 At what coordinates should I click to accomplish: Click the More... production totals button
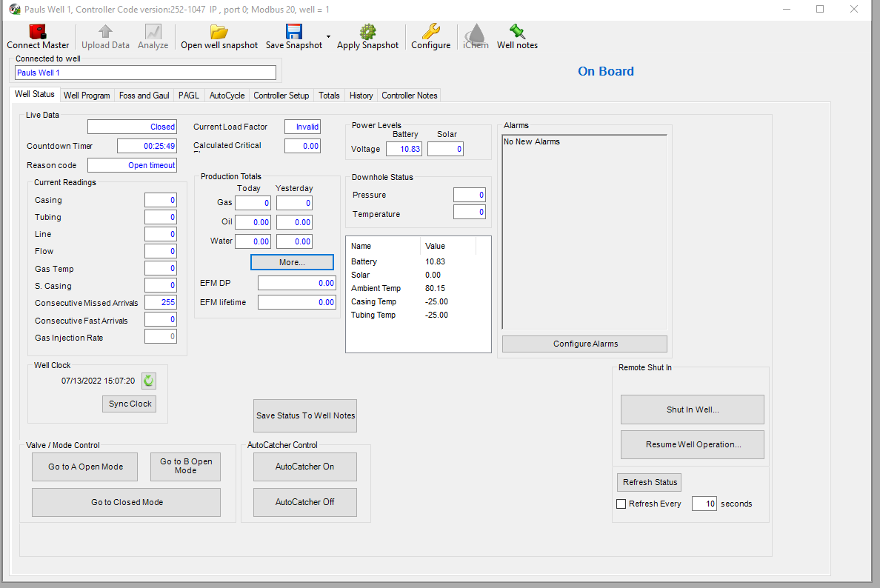pyautogui.click(x=292, y=262)
